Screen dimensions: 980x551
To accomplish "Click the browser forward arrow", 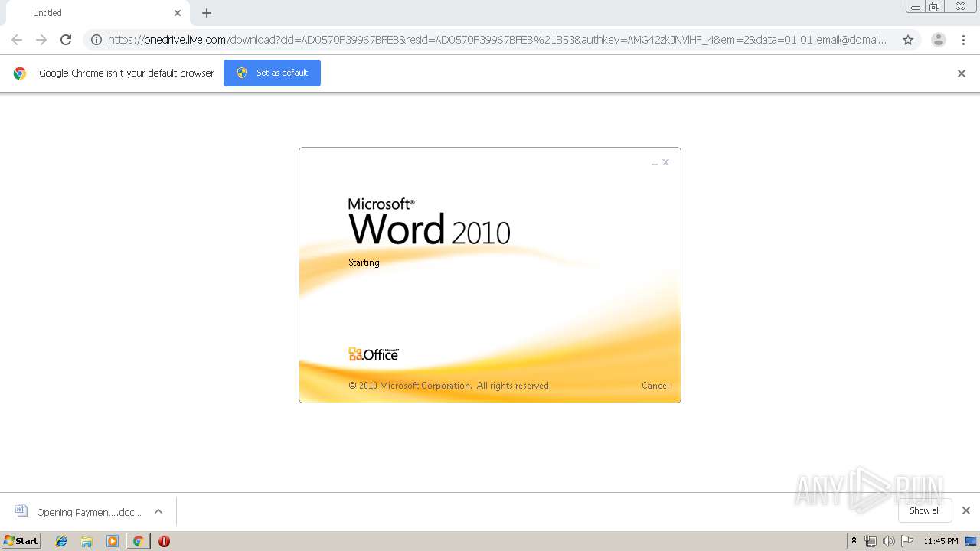I will pyautogui.click(x=41, y=40).
